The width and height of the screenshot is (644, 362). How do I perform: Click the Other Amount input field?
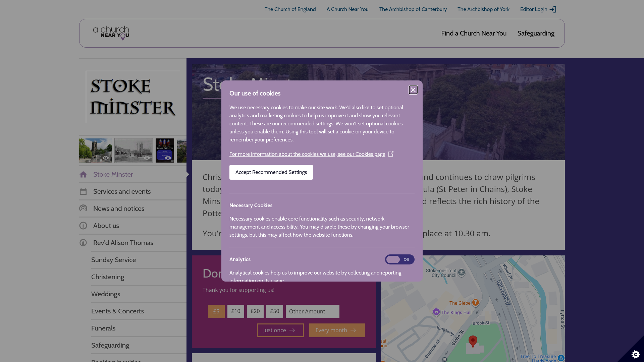313,311
